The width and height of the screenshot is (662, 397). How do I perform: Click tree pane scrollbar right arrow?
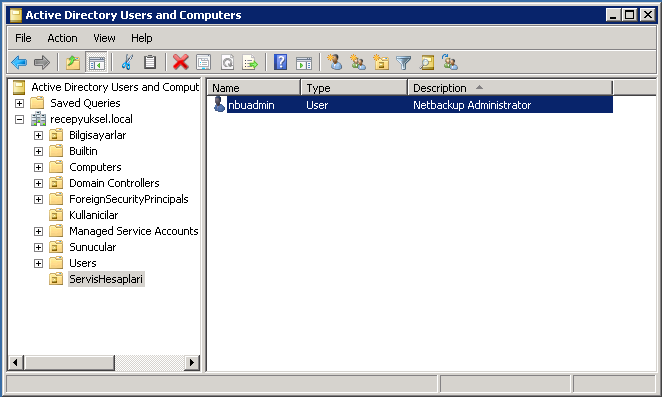click(x=192, y=362)
